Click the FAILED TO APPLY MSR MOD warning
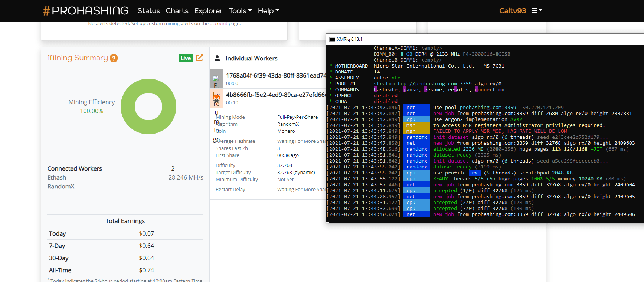The height and width of the screenshot is (282, 644). (500, 131)
